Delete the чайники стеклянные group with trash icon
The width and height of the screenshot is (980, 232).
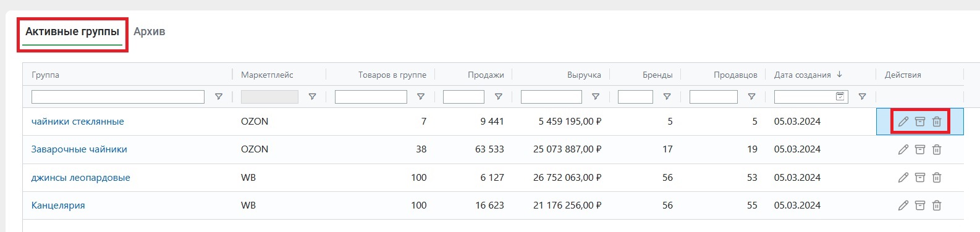[x=937, y=122]
